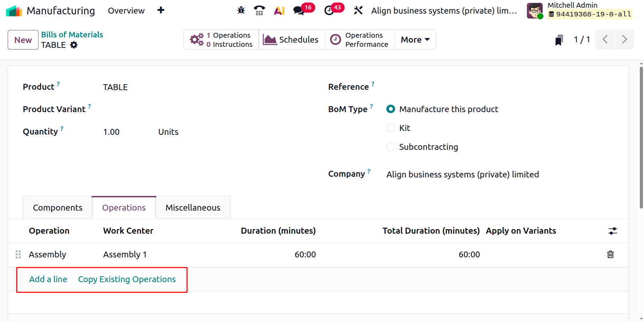Click the Quantity field value 1.00
This screenshot has height=322, width=644.
click(x=112, y=132)
